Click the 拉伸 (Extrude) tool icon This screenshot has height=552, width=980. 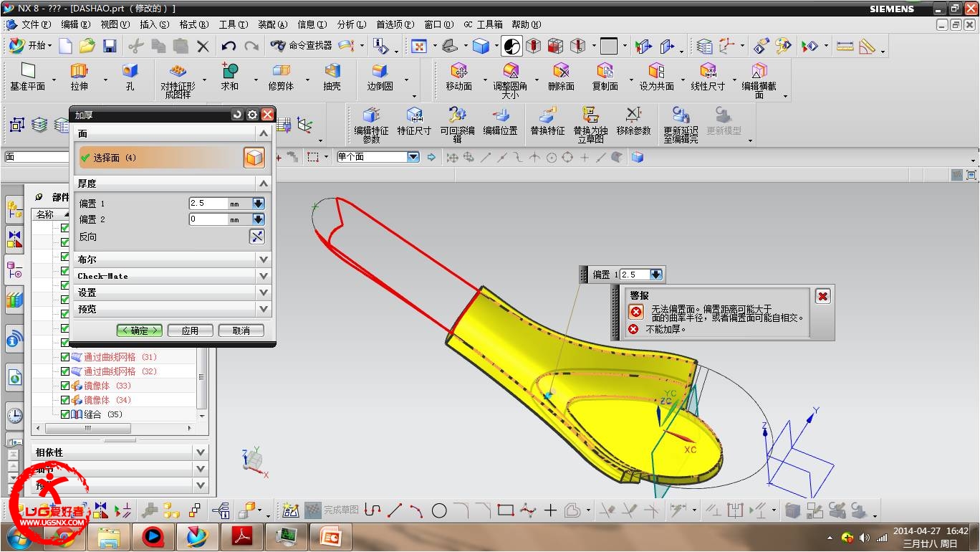pos(79,71)
